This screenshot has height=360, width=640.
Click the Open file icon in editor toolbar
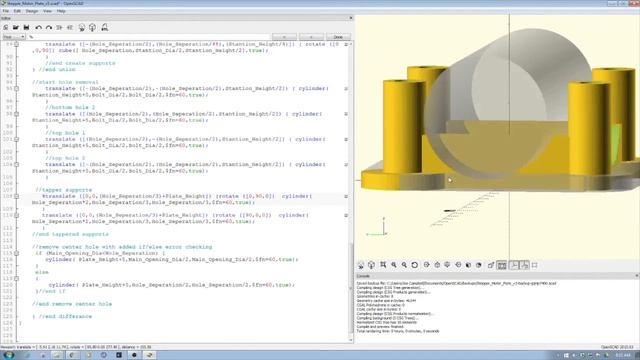(x=16, y=27)
